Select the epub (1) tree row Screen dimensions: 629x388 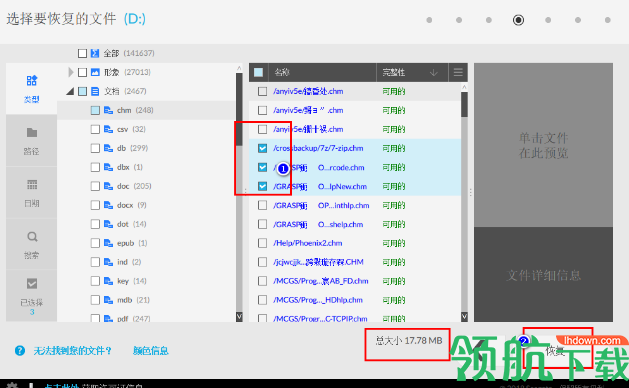click(x=146, y=243)
